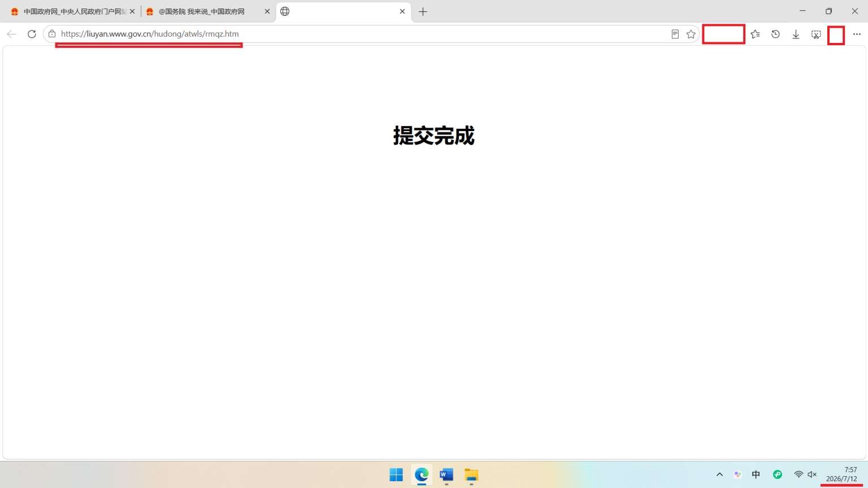Show hidden system tray icons
The image size is (868, 488).
pos(719,474)
